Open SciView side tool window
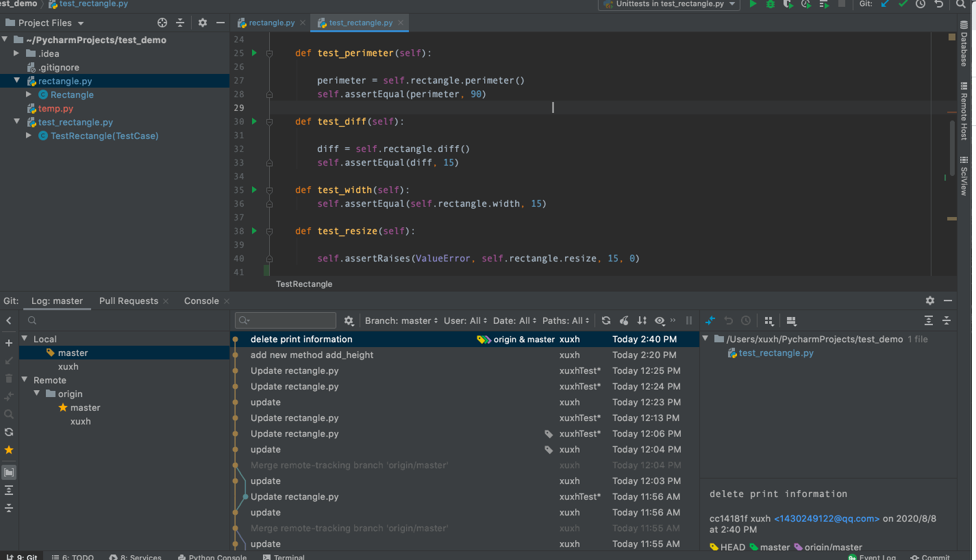 [x=964, y=176]
